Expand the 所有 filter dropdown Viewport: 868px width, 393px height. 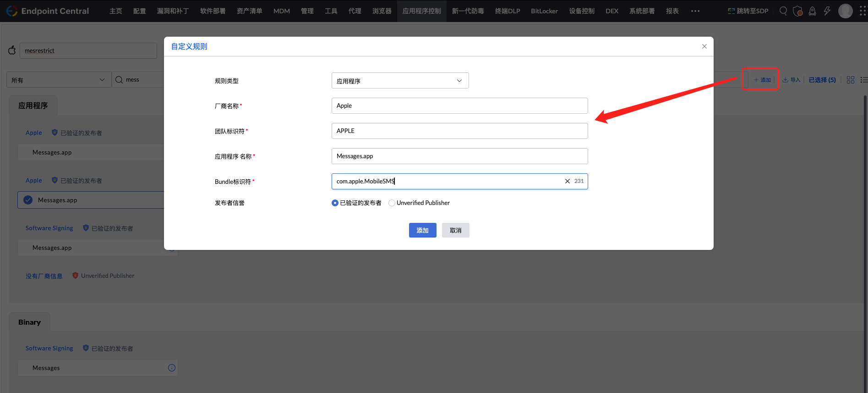coord(59,80)
